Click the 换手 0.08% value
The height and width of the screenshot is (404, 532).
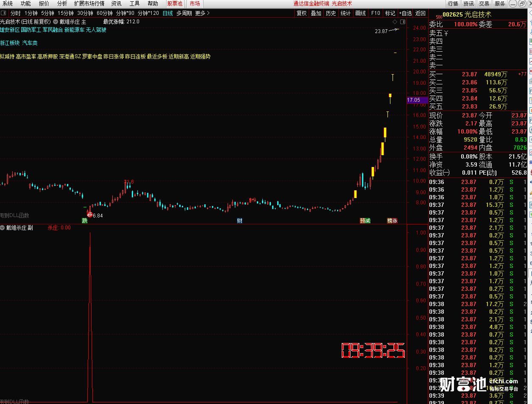[x=469, y=156]
